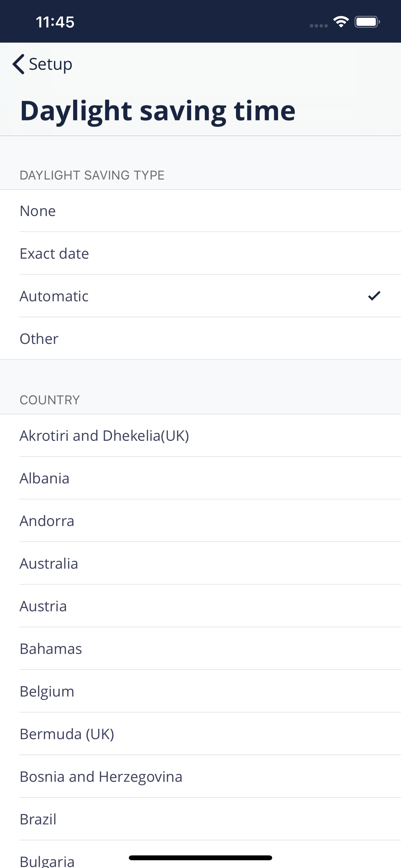Pick Bahamas in the country list
401x868 pixels.
click(x=200, y=649)
